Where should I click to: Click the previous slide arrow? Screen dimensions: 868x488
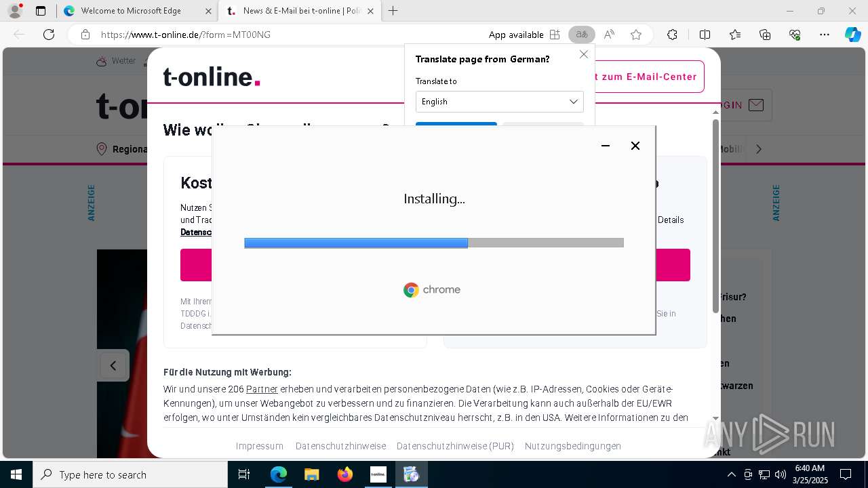[113, 366]
